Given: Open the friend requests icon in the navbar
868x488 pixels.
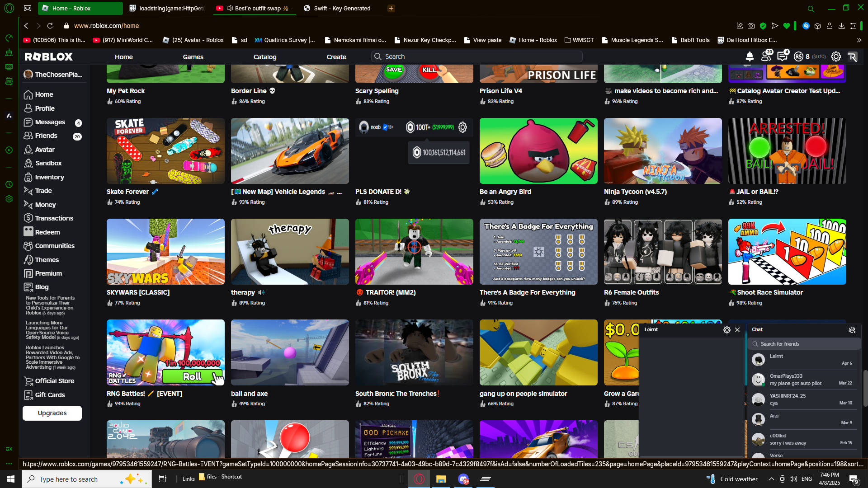Looking at the screenshot, I should pos(766,56).
